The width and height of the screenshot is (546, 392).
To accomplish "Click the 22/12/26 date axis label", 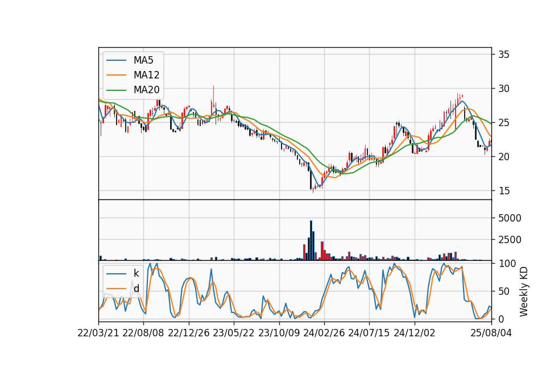I will pos(189,333).
